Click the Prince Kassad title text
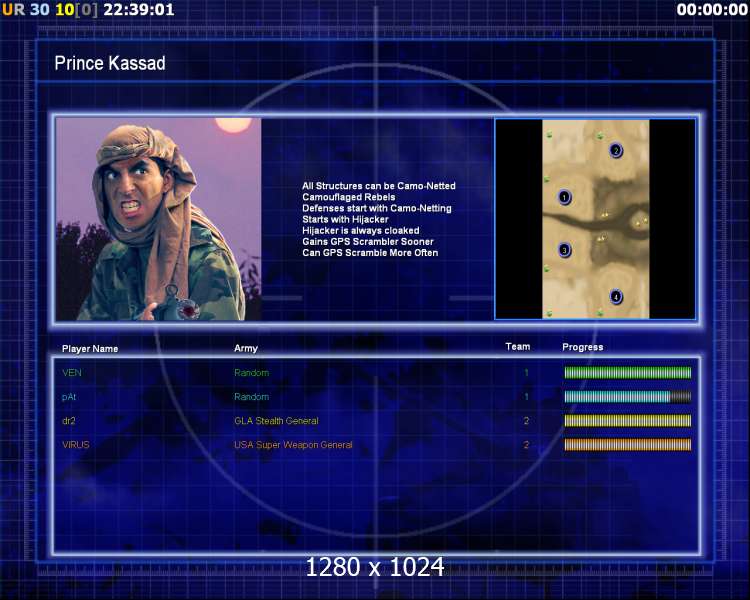 click(110, 63)
